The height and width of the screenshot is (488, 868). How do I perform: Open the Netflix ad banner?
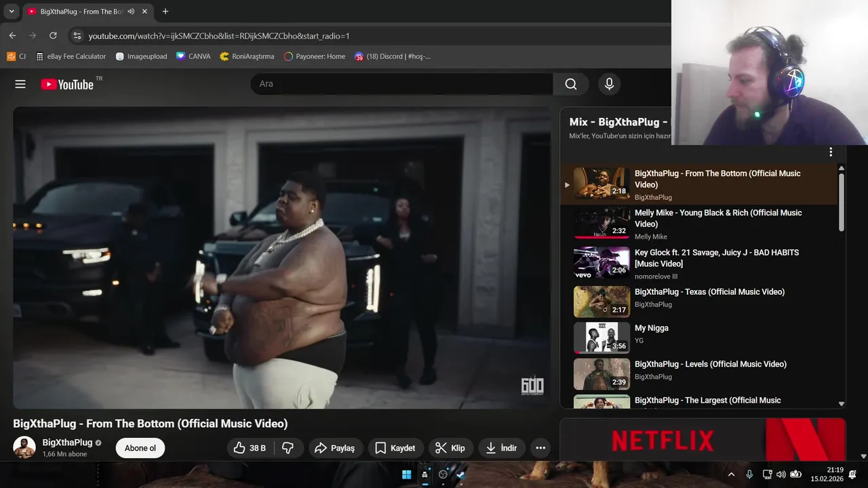[x=703, y=440]
